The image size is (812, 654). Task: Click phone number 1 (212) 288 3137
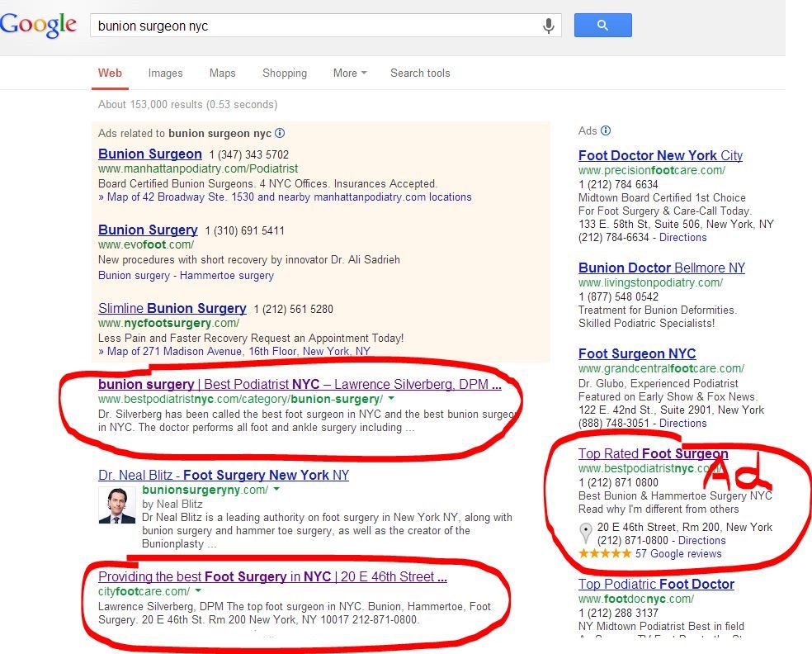(618, 613)
